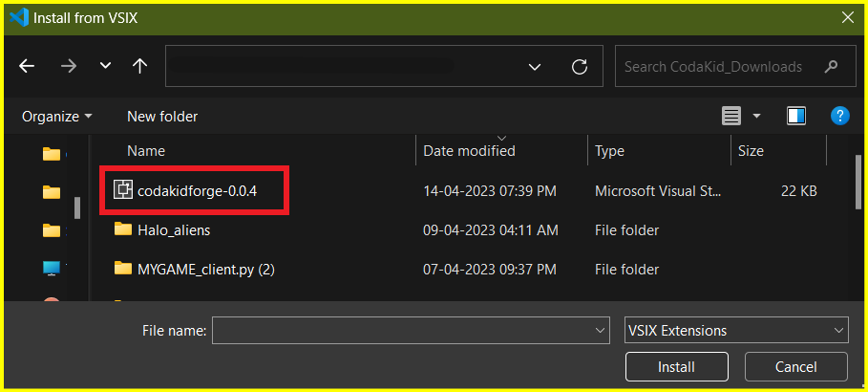Expand the File name dropdown arrow
Image resolution: width=868 pixels, height=392 pixels.
[x=600, y=331]
